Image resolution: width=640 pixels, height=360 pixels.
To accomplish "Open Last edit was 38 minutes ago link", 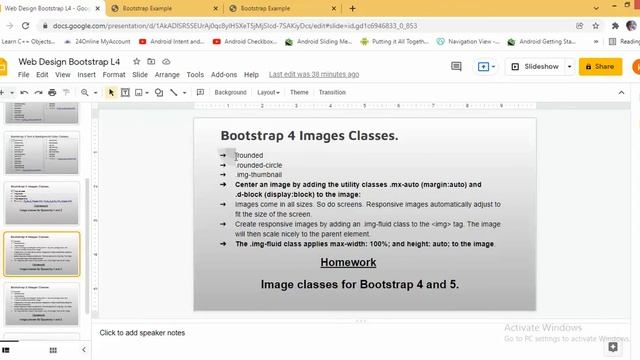I will click(x=314, y=75).
